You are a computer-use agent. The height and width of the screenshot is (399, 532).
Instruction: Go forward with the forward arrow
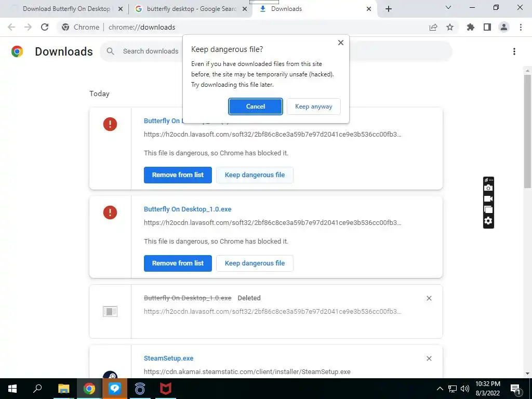pos(28,27)
